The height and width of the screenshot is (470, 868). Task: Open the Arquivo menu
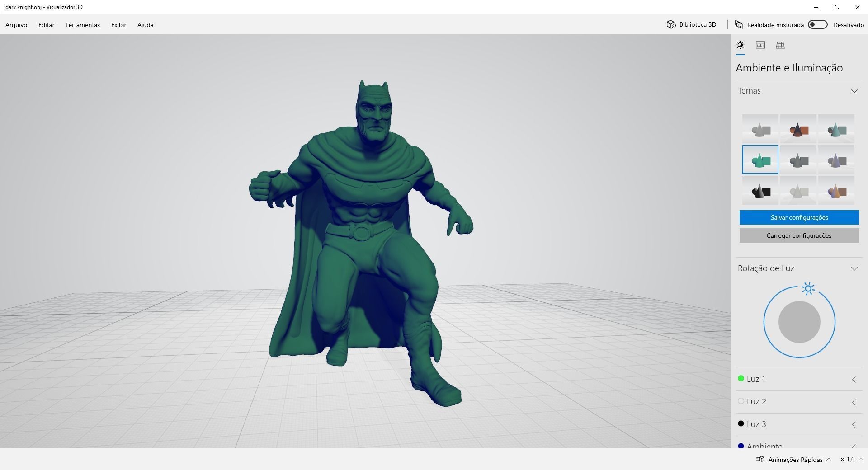(16, 25)
